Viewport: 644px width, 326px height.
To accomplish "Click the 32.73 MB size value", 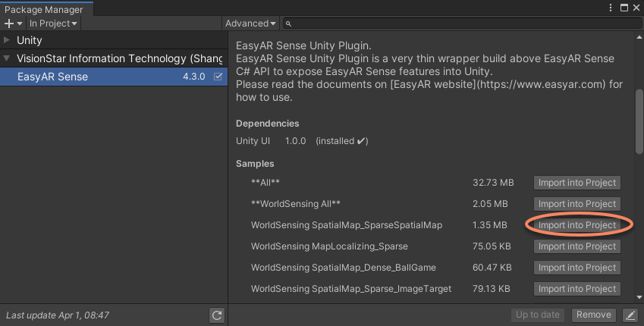I will (x=493, y=183).
